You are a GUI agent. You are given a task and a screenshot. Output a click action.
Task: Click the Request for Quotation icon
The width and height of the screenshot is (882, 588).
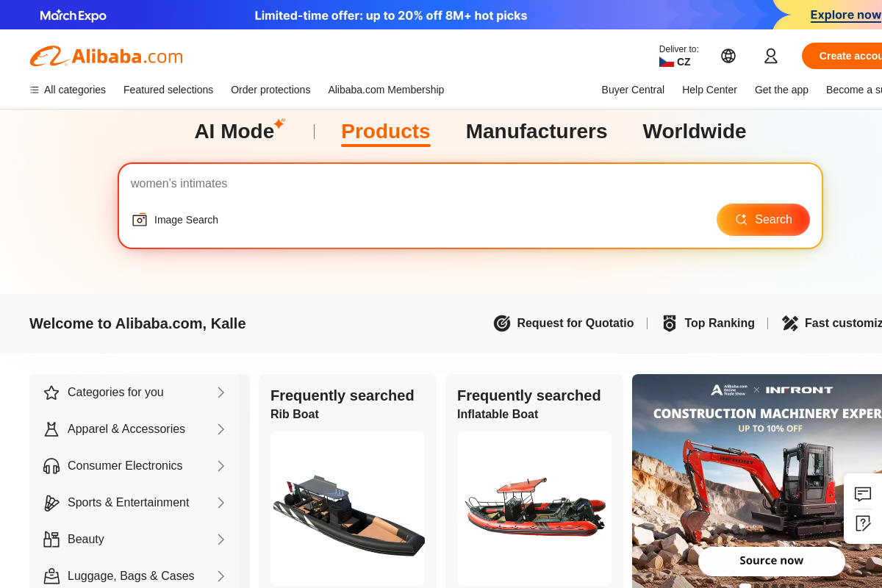(502, 323)
